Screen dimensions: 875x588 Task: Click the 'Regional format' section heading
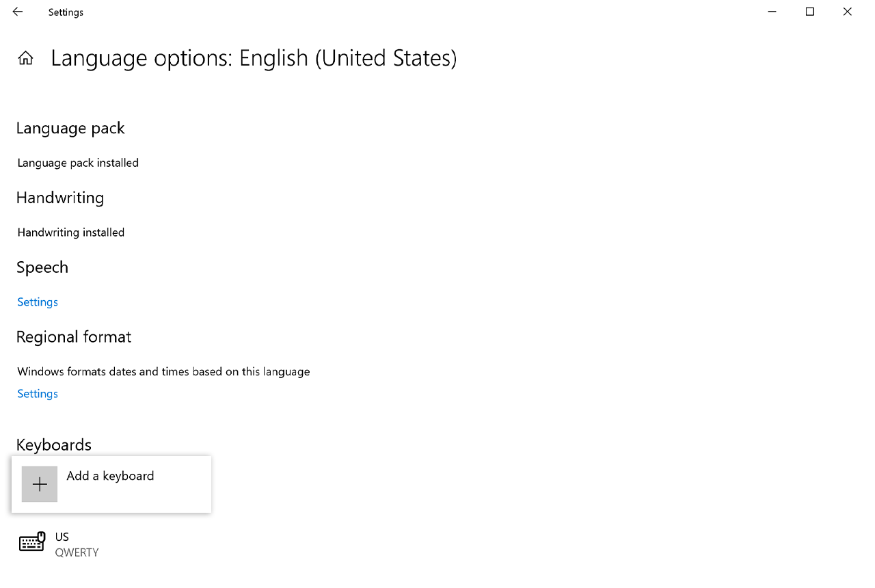tap(74, 337)
